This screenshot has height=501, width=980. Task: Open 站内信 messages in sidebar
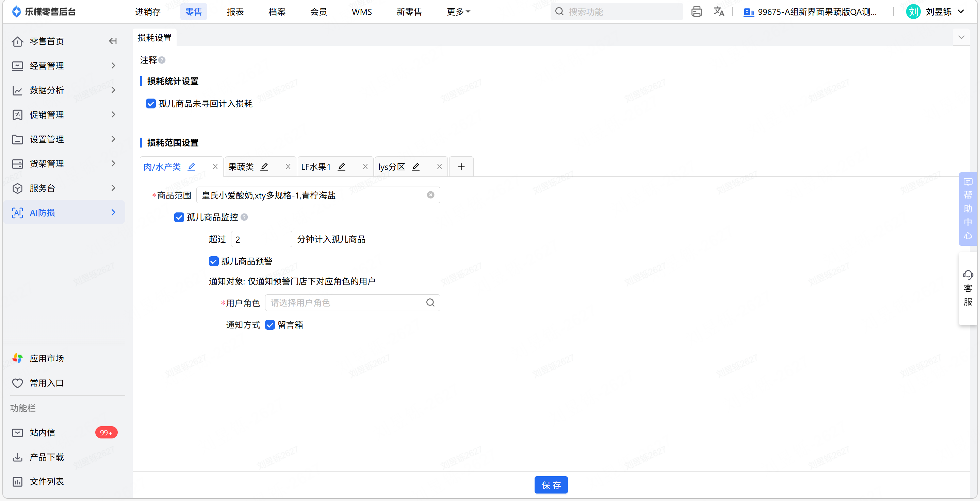point(43,432)
